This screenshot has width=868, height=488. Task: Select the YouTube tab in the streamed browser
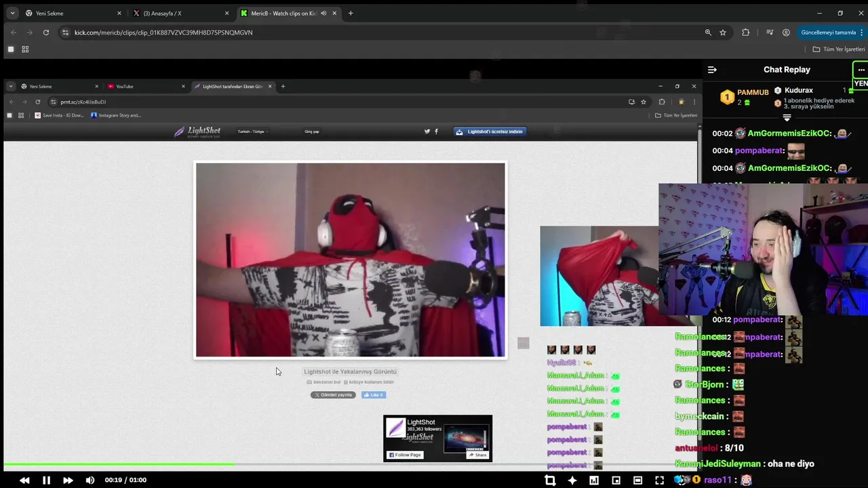[x=146, y=86]
